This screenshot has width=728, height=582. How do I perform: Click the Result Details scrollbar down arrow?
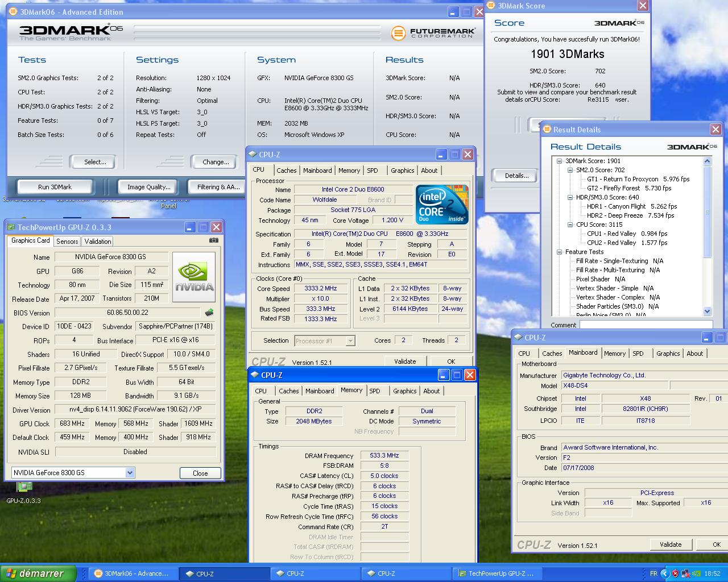click(x=708, y=311)
